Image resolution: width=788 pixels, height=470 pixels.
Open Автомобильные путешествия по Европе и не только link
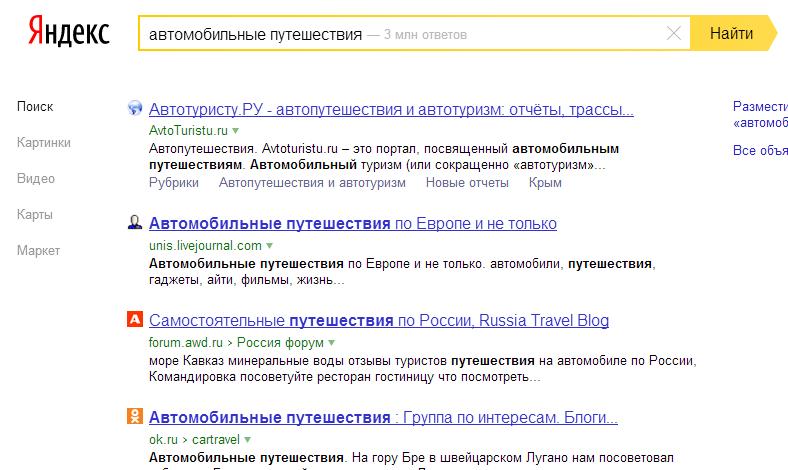[x=353, y=223]
